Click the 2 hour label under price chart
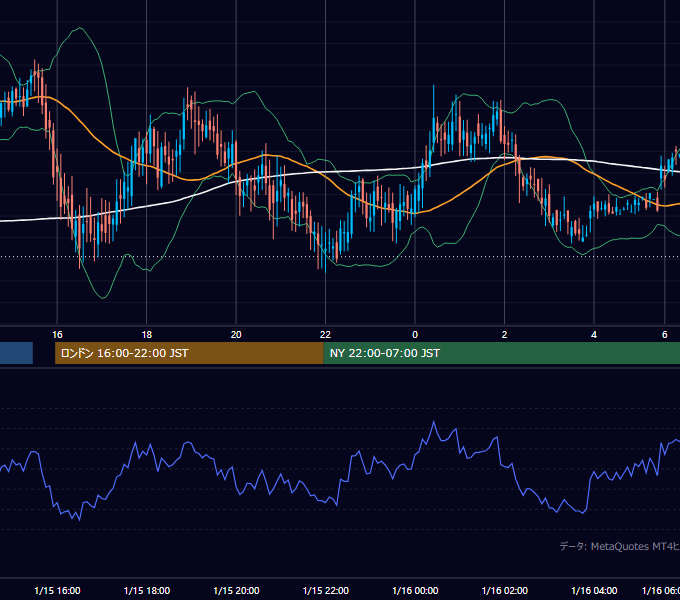The height and width of the screenshot is (600, 680). (x=504, y=335)
